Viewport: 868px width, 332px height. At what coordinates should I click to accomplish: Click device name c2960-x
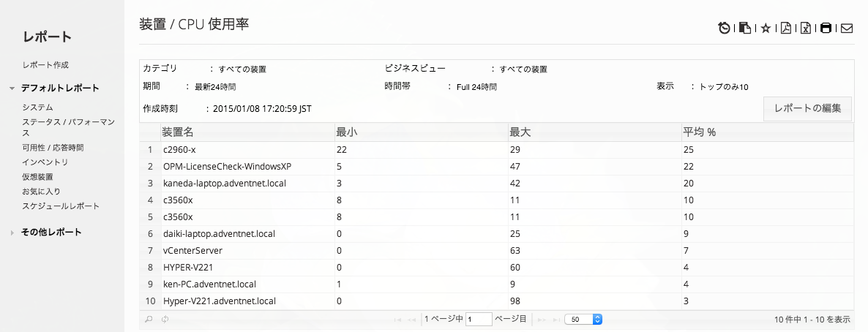point(180,149)
